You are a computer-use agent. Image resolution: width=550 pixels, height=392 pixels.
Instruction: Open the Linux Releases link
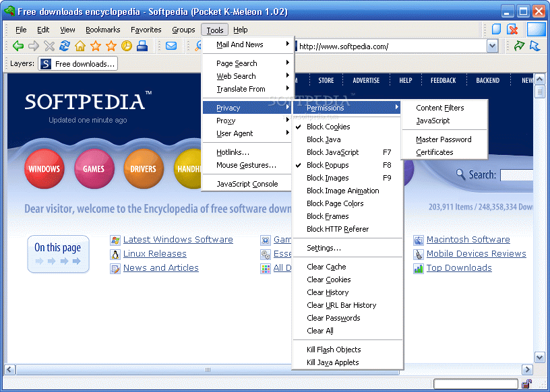pyautogui.click(x=155, y=253)
